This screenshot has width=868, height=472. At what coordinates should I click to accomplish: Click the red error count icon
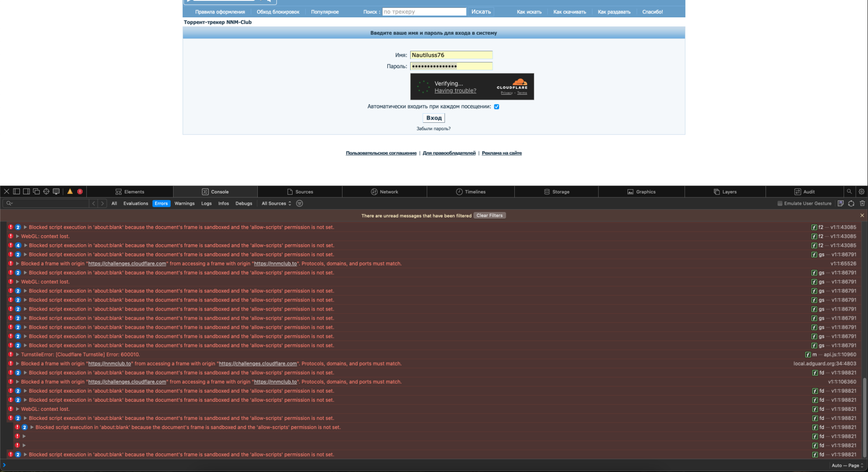(80, 191)
